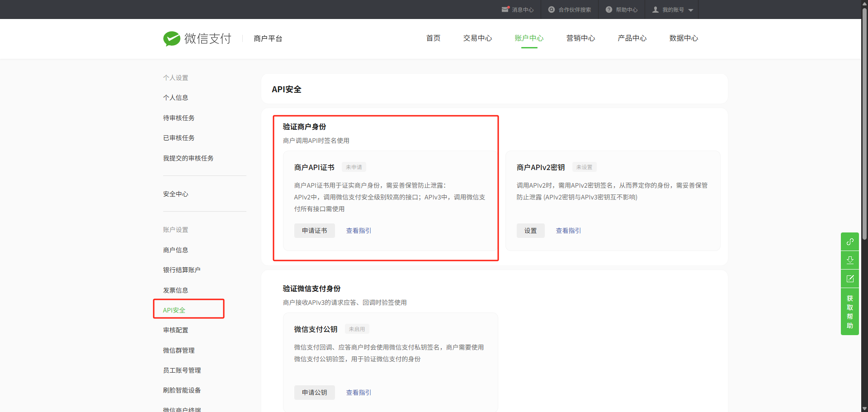The width and height of the screenshot is (868, 412).
Task: Expand the 我的账号 dropdown arrow
Action: [691, 10]
